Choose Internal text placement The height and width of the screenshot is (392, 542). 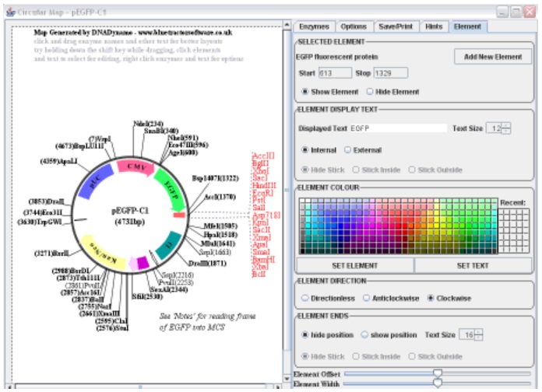tap(305, 150)
